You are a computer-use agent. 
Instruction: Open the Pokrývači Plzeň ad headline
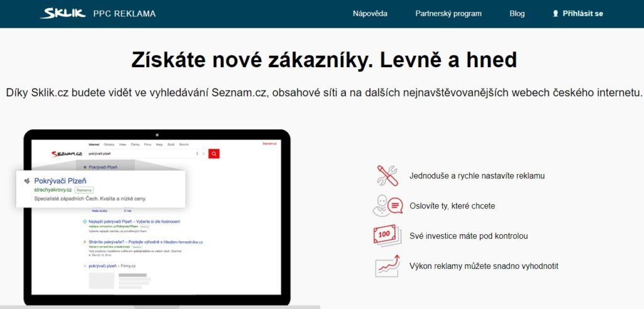(x=60, y=181)
